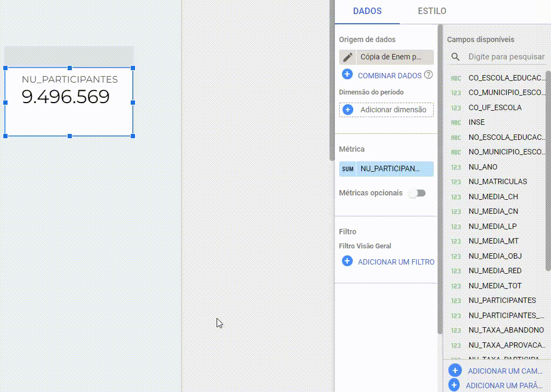Click the plus icon in Adicionar dimensão

[348, 110]
